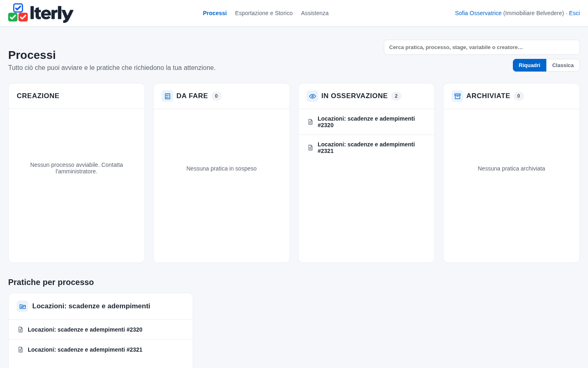Image resolution: width=588 pixels, height=368 pixels.
Task: Click 'Nessuna pratica archiviata' text
Action: (x=511, y=168)
